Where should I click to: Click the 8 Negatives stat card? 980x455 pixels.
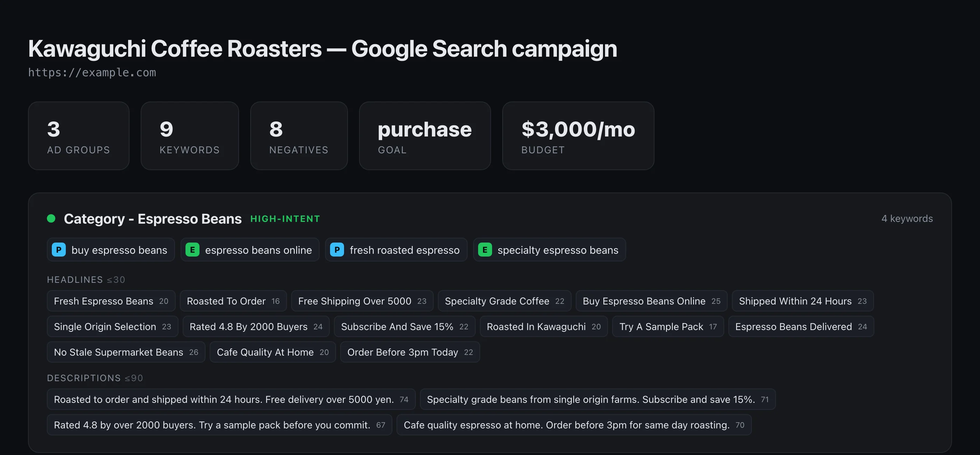tap(299, 136)
